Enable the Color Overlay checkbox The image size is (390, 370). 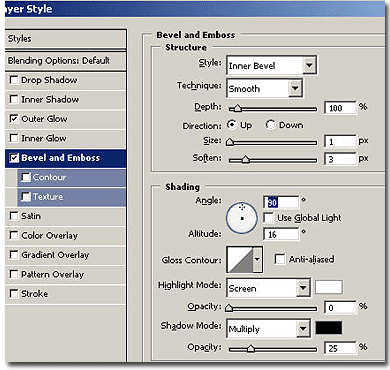coord(14,235)
